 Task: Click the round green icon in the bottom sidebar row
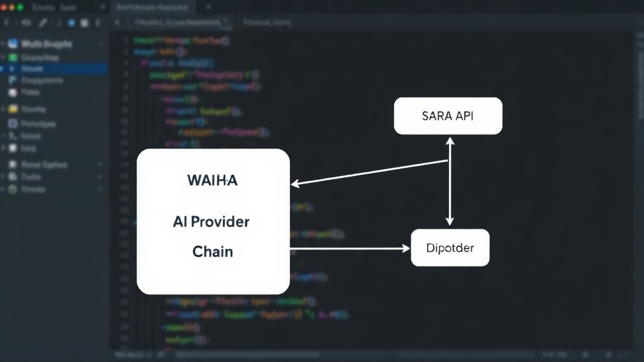(13, 189)
